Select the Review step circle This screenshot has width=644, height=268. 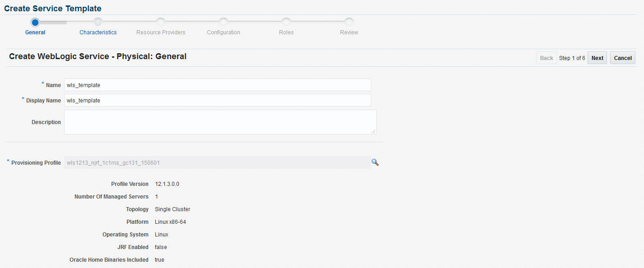[349, 22]
